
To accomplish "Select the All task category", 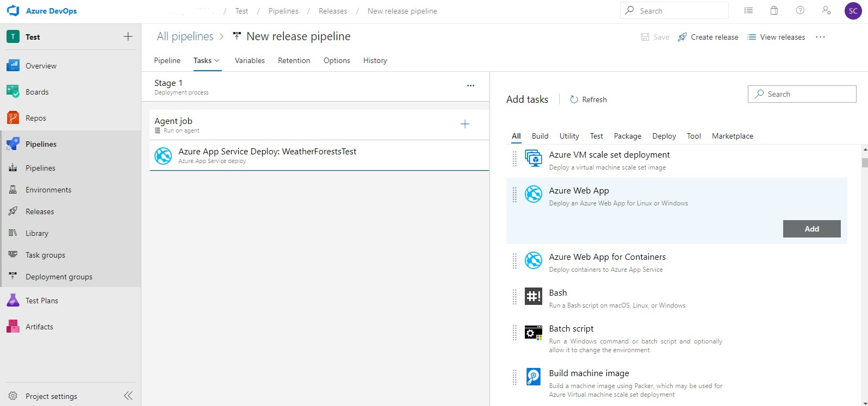I will (516, 136).
